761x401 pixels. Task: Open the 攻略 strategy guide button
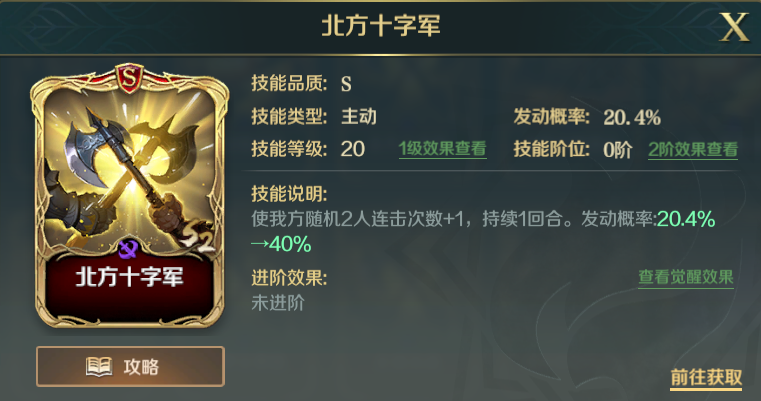tap(130, 367)
